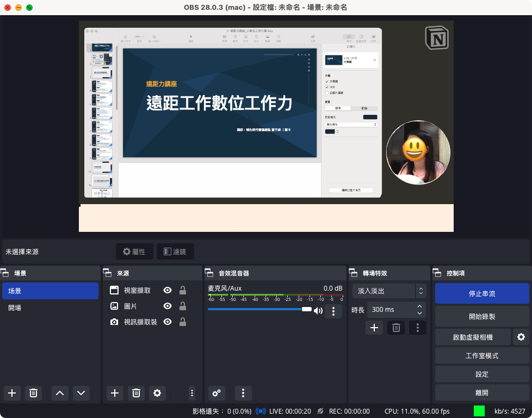Click the 0.0 dB level readout
Image resolution: width=532 pixels, height=418 pixels.
click(333, 288)
